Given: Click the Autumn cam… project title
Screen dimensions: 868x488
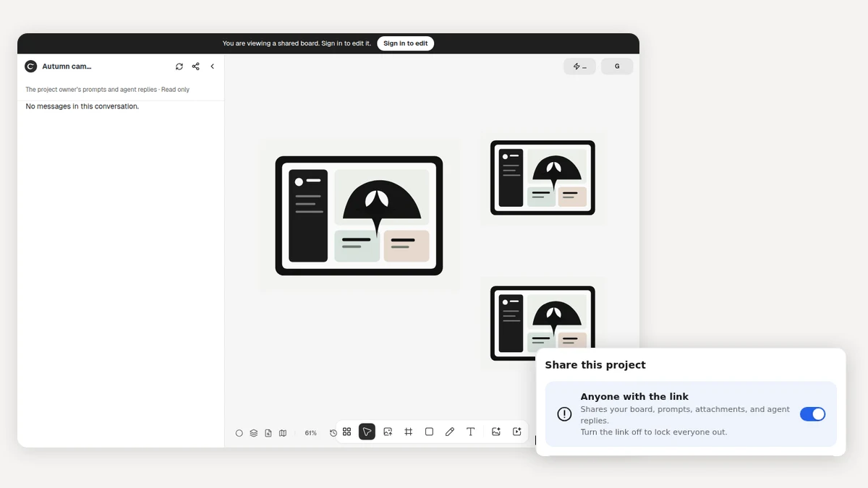Looking at the screenshot, I should 67,67.
